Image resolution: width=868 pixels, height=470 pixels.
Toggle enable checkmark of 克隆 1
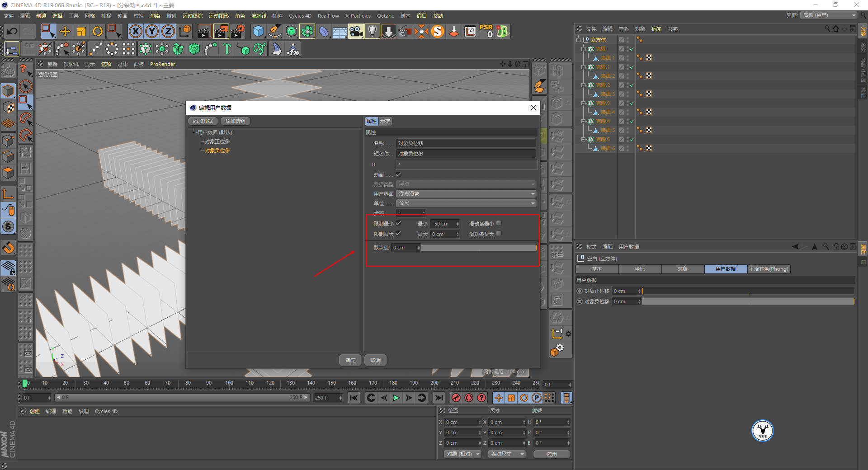(x=632, y=67)
